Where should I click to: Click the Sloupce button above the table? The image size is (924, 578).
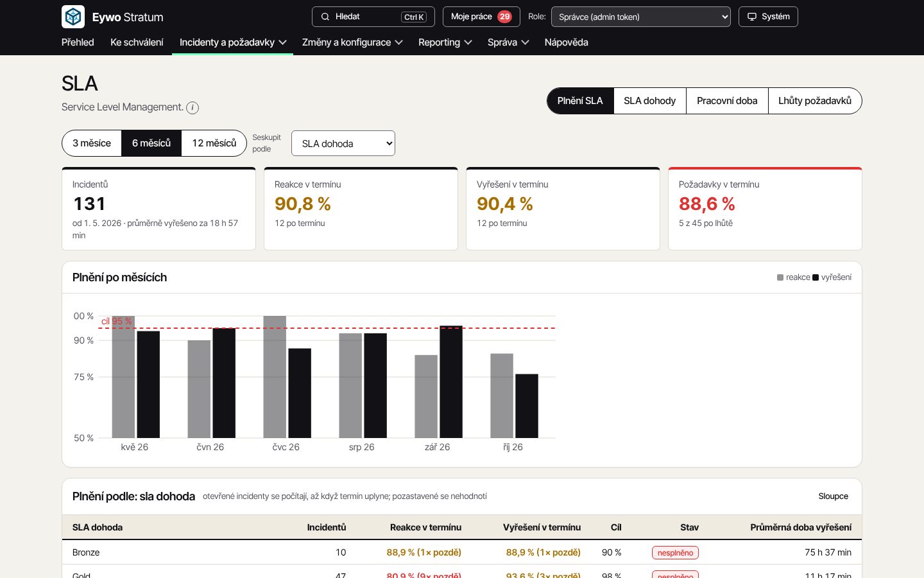pyautogui.click(x=833, y=496)
